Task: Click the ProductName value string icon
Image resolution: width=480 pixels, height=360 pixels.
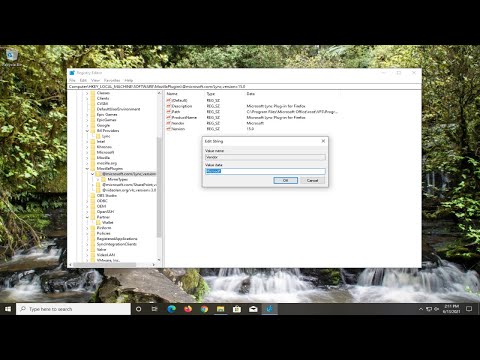Action: tap(169, 117)
